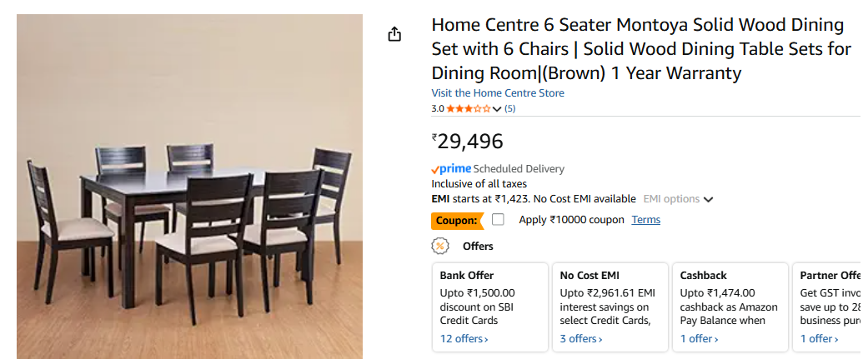868x359 pixels.
Task: Open coupon Terms link
Action: tap(645, 220)
